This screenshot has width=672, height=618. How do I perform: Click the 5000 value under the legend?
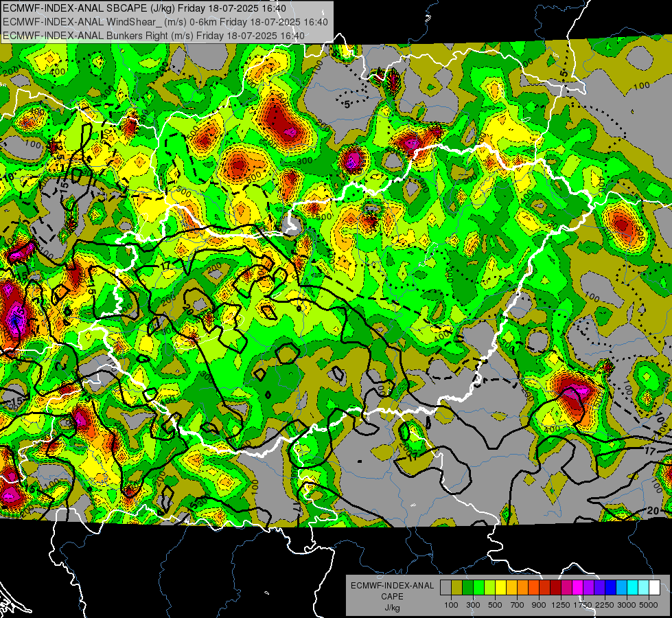[648, 605]
